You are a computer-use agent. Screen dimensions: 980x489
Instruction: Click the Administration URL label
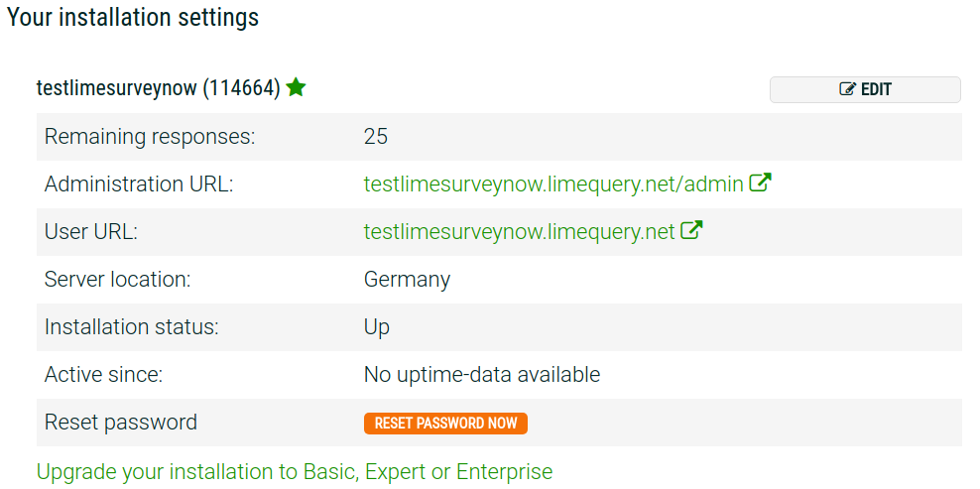tap(139, 184)
